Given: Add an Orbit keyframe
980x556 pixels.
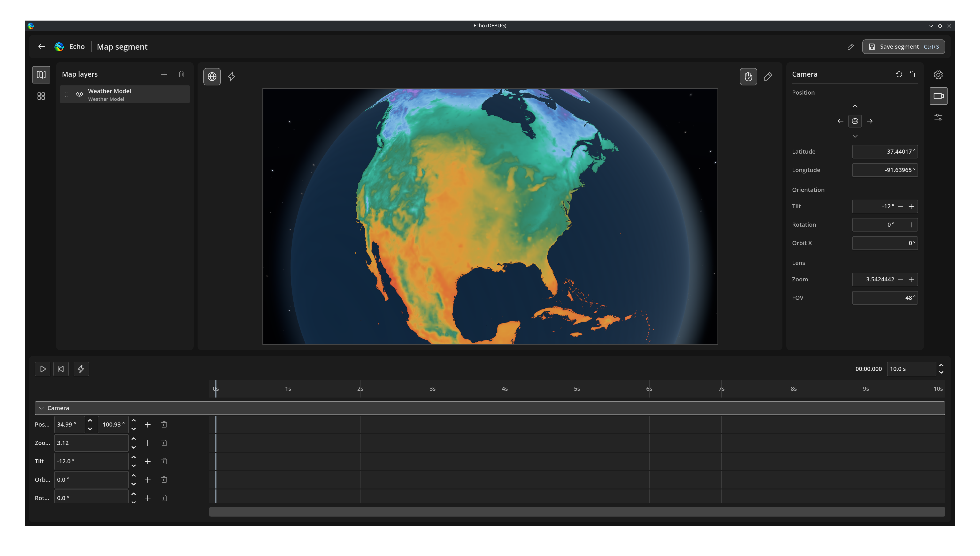Looking at the screenshot, I should (147, 480).
